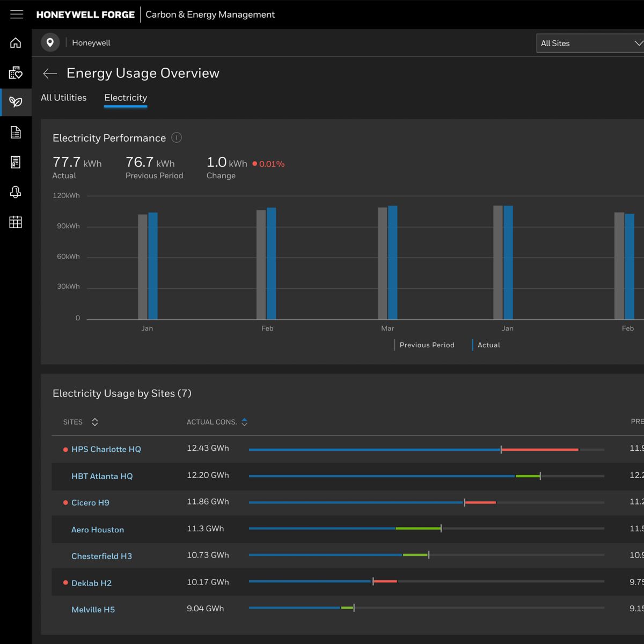Screen dimensions: 644x644
Task: Click 9.04 GWh value
Action: pos(205,609)
